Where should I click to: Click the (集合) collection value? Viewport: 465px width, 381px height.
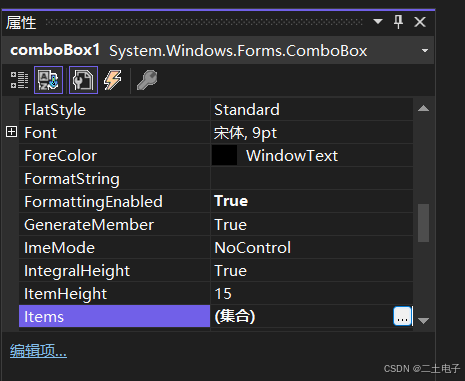point(235,316)
